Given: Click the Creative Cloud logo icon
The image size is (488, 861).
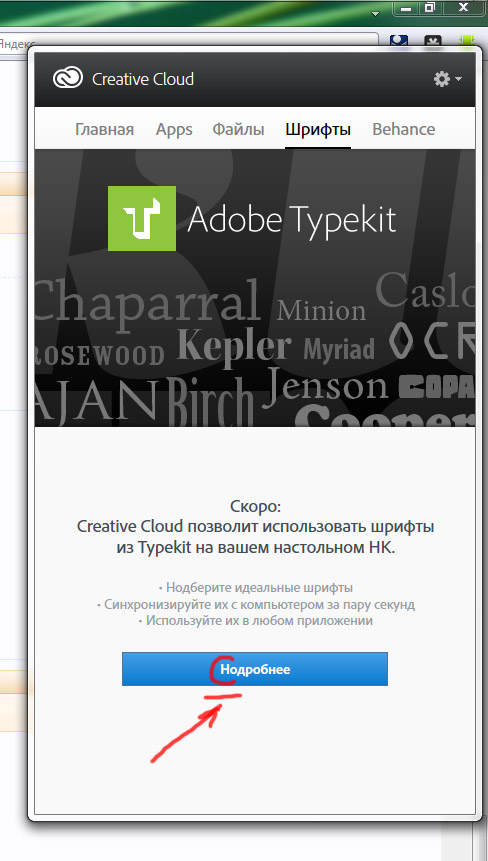Looking at the screenshot, I should [x=68, y=79].
